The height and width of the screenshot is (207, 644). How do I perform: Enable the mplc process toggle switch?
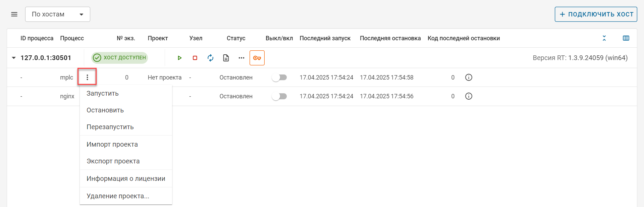coord(279,77)
